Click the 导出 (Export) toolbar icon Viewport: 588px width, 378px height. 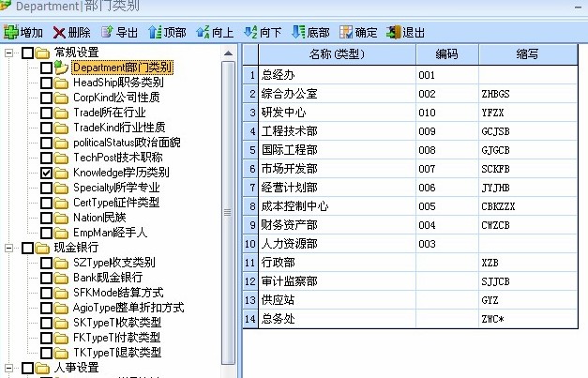106,32
